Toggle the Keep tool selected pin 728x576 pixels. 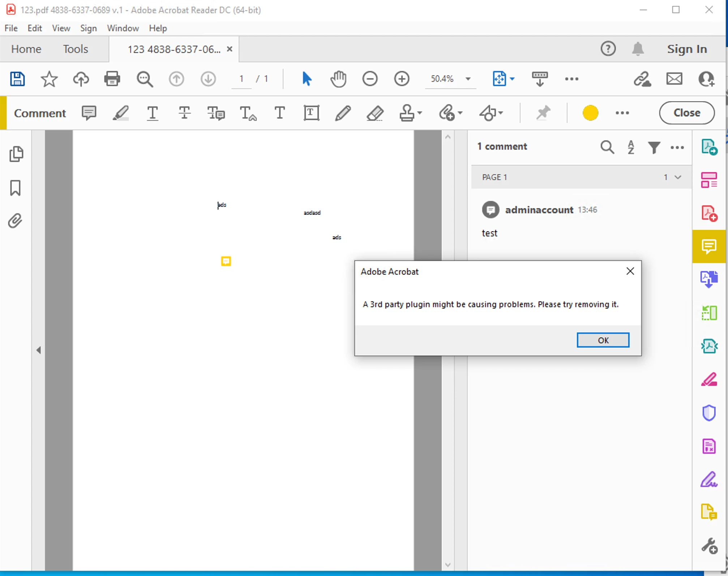tap(543, 113)
